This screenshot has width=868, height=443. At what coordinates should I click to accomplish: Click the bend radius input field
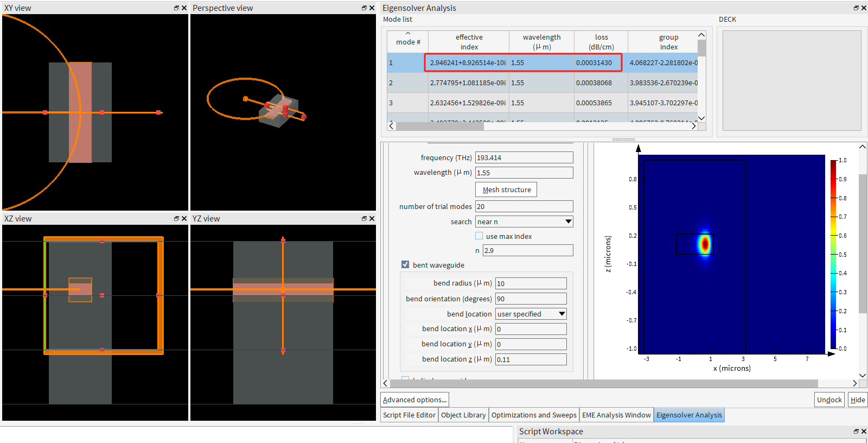(531, 283)
